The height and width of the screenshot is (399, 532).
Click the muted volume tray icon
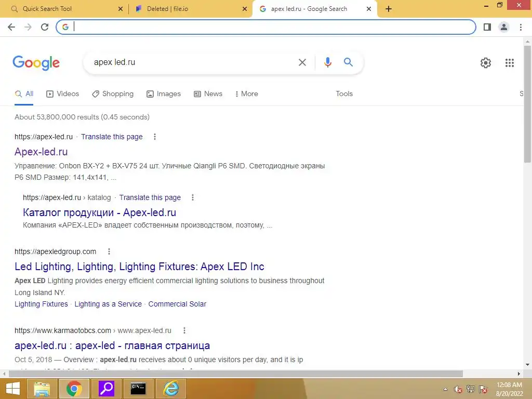coord(458,389)
